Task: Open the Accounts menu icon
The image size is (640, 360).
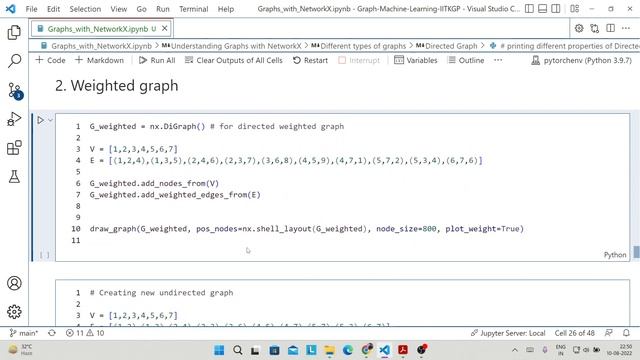Action: click(14, 283)
